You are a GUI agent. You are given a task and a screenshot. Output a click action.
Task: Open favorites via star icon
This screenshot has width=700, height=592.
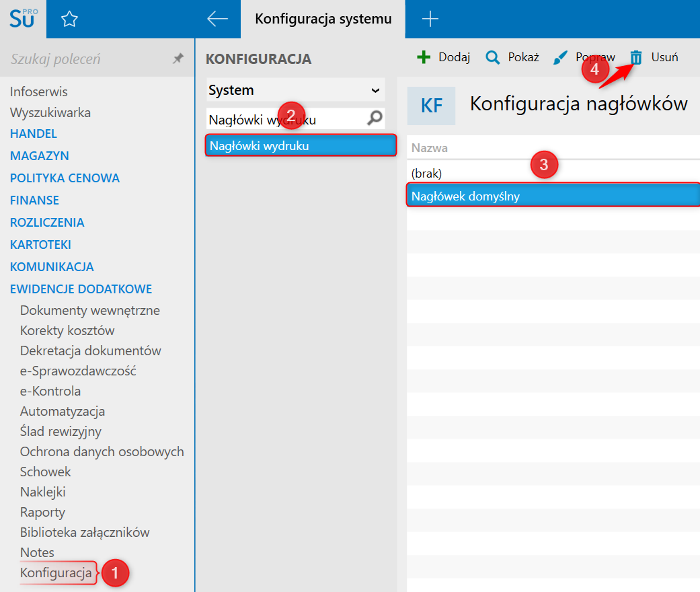(69, 20)
